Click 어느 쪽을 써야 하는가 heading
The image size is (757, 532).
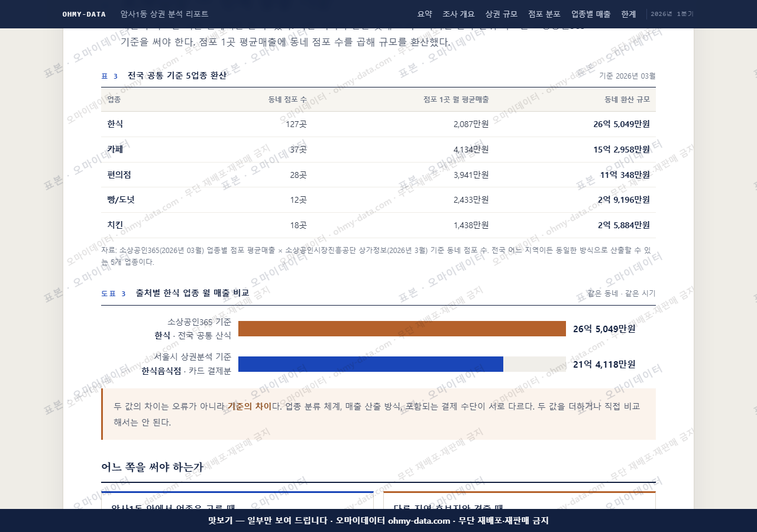tap(153, 467)
